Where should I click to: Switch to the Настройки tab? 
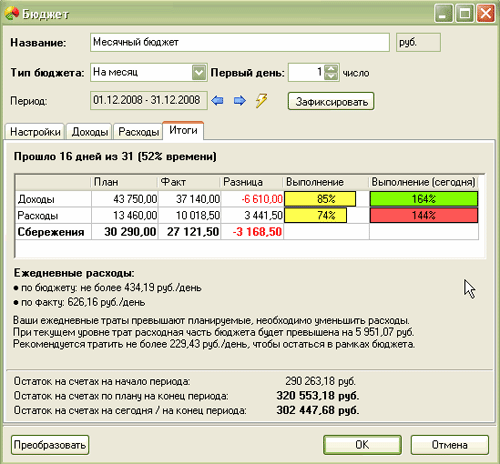35,132
